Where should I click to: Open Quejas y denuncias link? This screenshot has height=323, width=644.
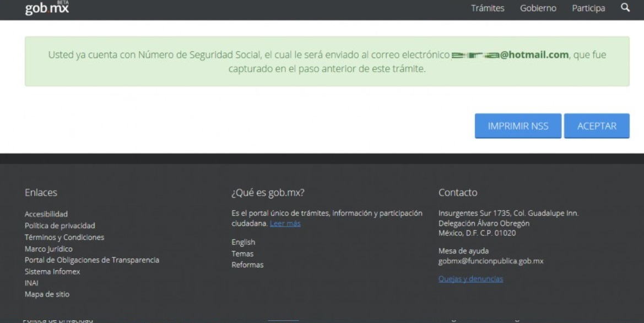(470, 279)
